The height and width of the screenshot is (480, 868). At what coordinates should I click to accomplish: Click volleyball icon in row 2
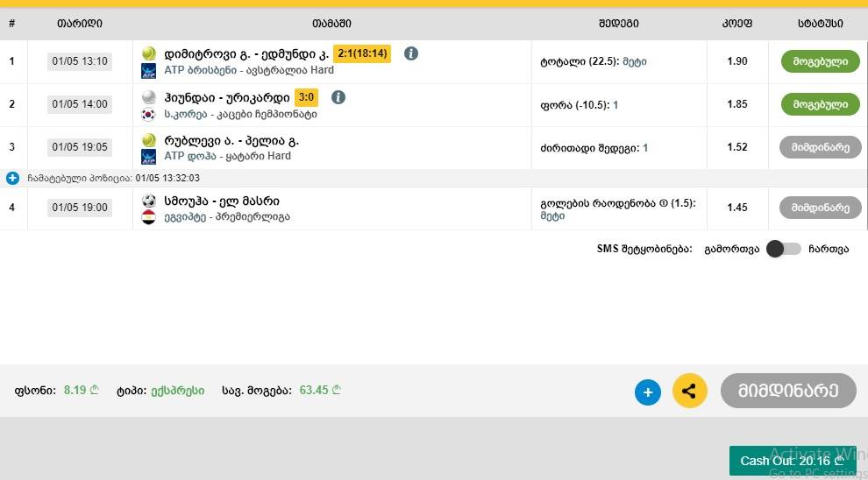click(149, 97)
